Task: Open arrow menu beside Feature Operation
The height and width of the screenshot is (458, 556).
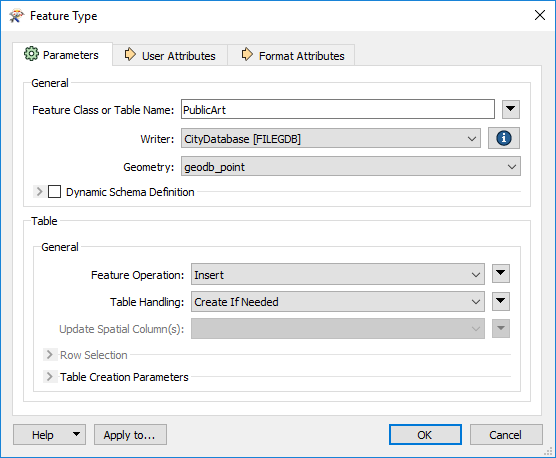Action: click(x=501, y=274)
